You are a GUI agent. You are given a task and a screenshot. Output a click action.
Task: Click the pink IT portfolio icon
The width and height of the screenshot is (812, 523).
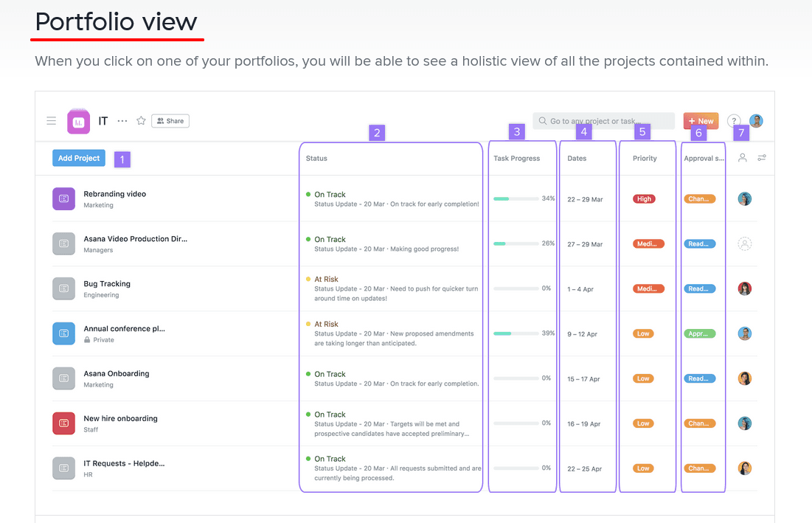click(x=78, y=122)
